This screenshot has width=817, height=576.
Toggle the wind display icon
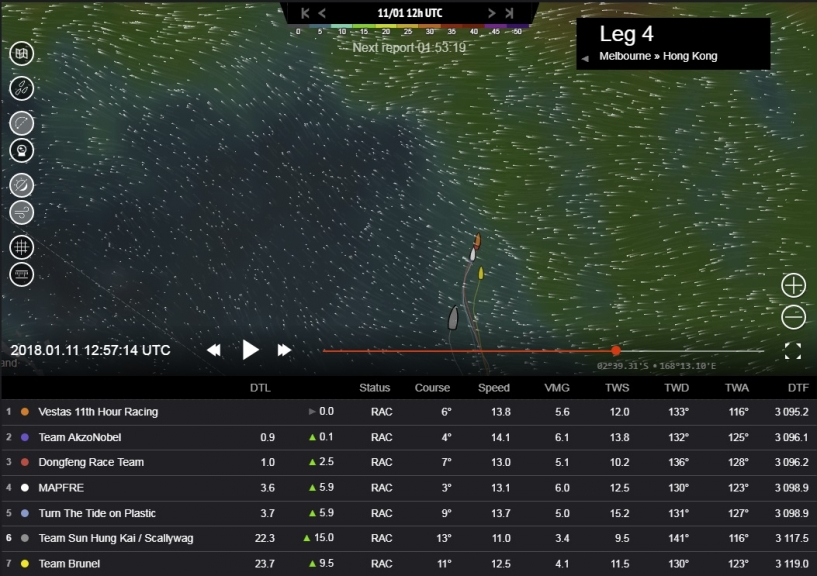tap(21, 213)
